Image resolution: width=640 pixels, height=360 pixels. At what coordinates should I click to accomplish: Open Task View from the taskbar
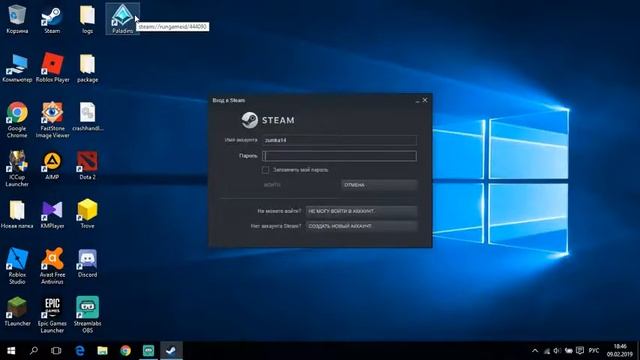point(56,351)
